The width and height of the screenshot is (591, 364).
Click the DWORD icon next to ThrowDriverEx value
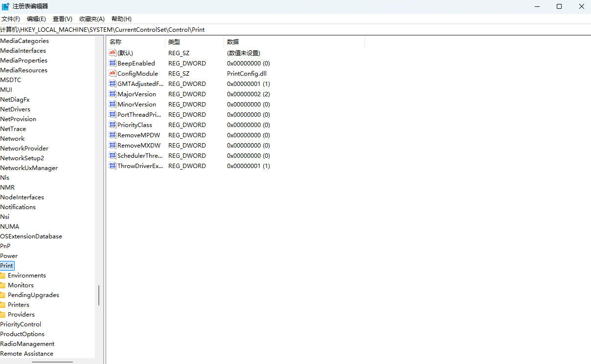click(112, 166)
